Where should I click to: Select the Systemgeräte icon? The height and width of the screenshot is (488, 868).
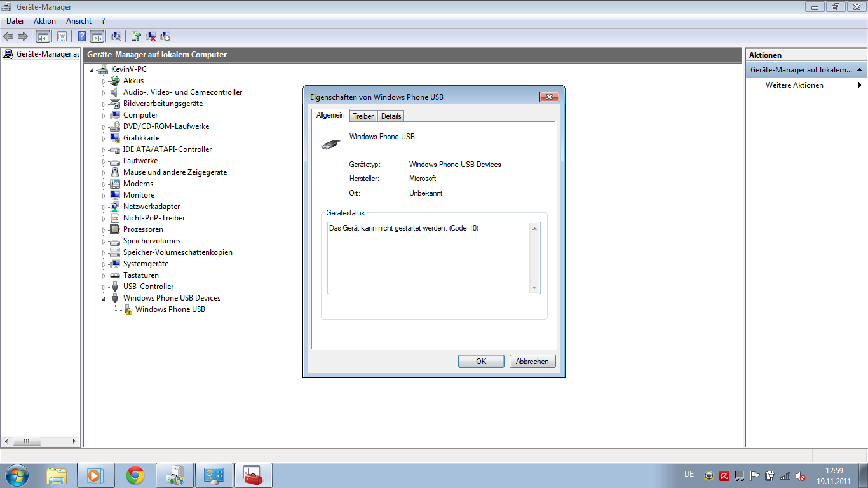coord(114,264)
